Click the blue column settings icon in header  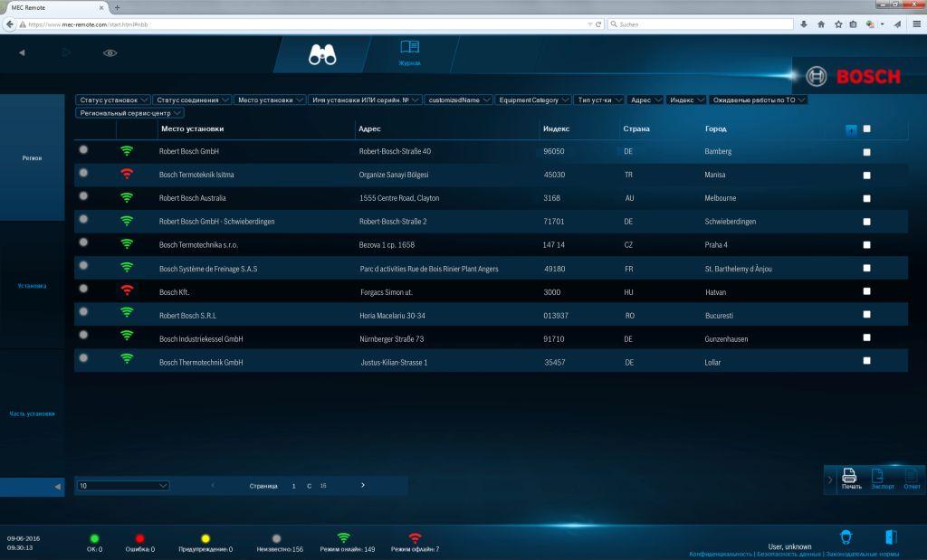851,130
